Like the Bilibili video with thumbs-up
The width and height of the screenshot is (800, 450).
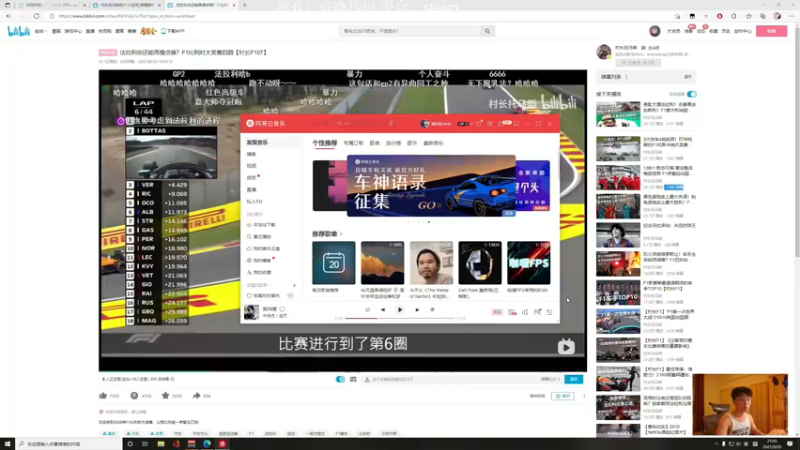click(x=103, y=395)
